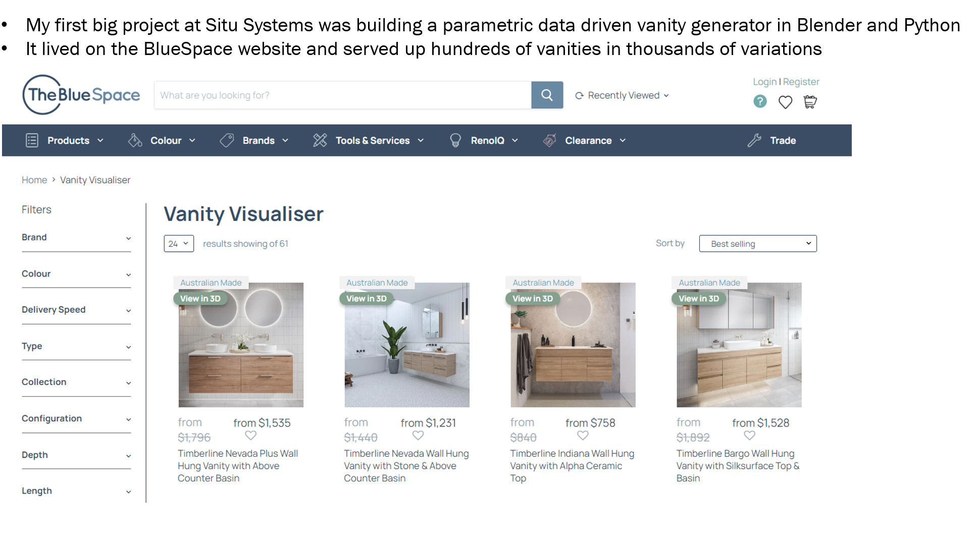This screenshot has height=544, width=980.
Task: Add Nevada Plus vanity to wishlist
Action: [250, 435]
